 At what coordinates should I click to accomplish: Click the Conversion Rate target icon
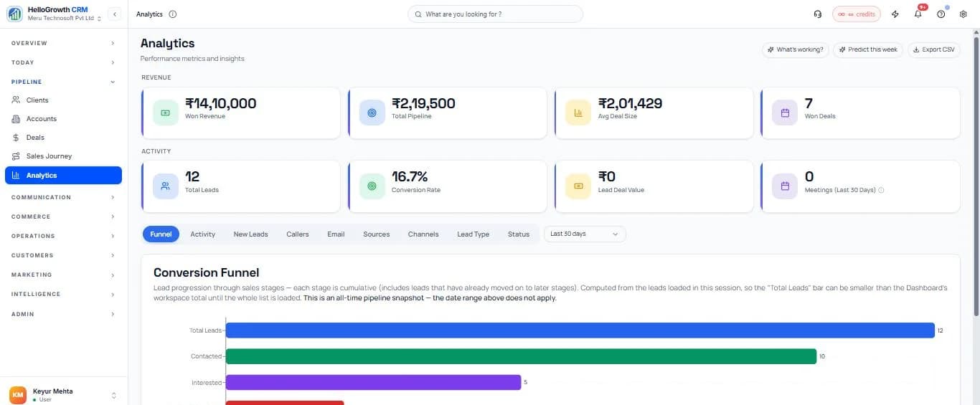pos(372,186)
